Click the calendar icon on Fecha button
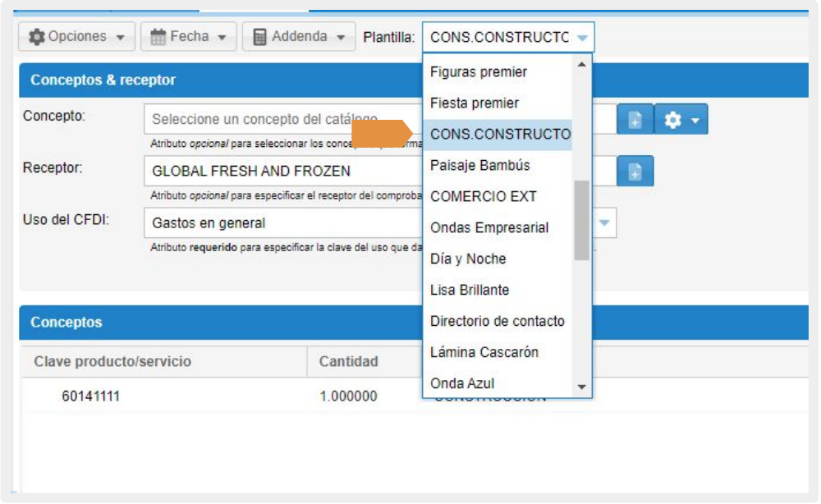This screenshot has height=504, width=821. (x=158, y=37)
